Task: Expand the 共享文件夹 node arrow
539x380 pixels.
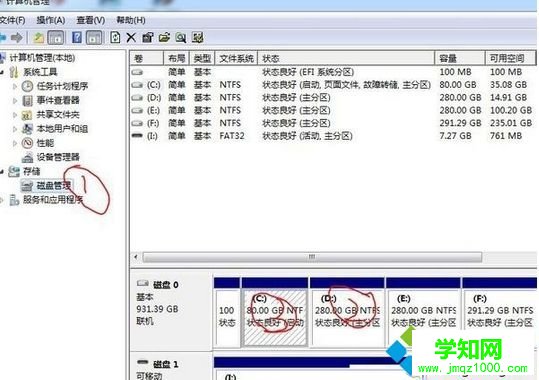Action: pyautogui.click(x=15, y=115)
